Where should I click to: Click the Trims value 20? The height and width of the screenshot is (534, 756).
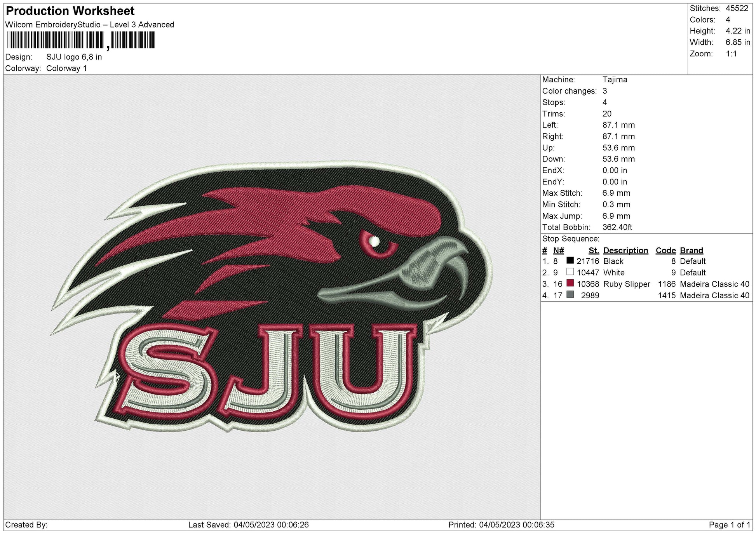point(607,114)
